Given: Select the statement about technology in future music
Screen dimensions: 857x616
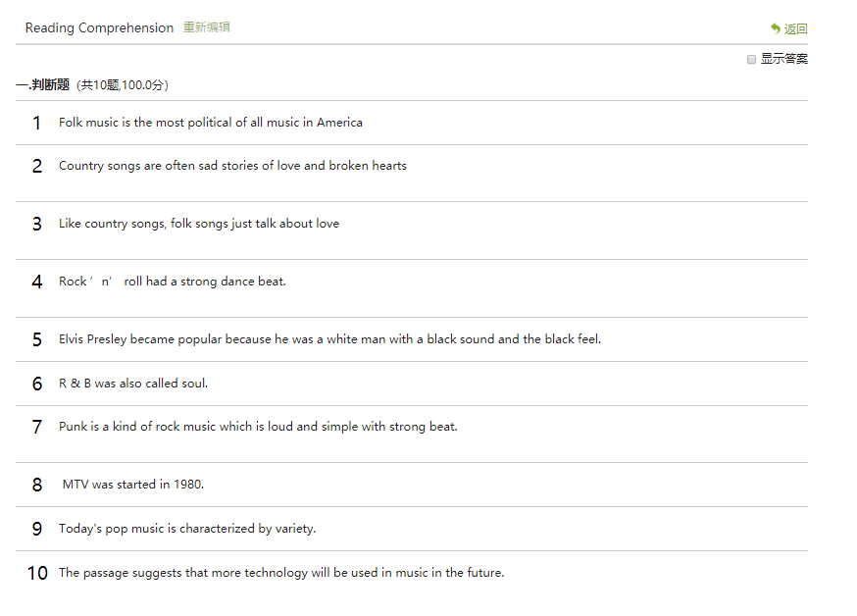Looking at the screenshot, I should click(x=281, y=573).
